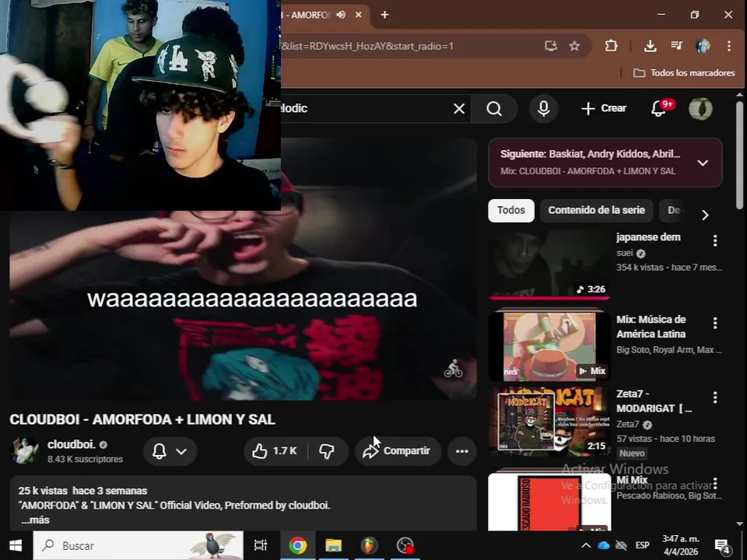Click the YouTube page scrollbar
The image size is (747, 560).
(x=739, y=157)
